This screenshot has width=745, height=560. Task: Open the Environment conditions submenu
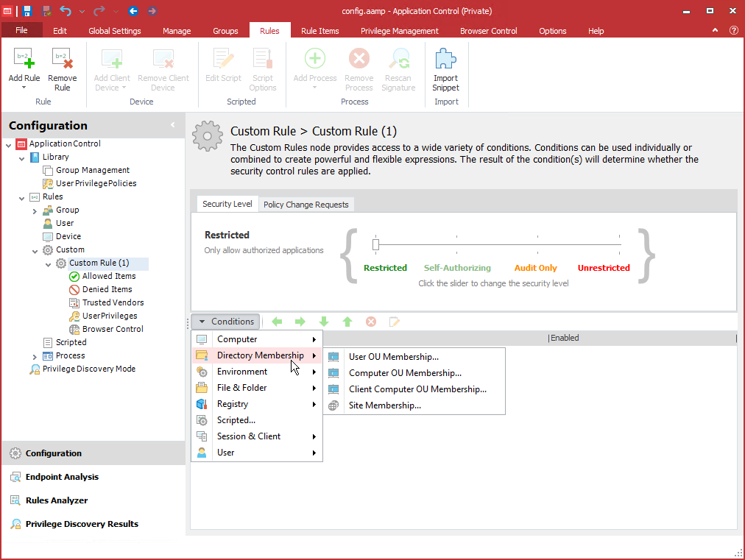tap(257, 372)
